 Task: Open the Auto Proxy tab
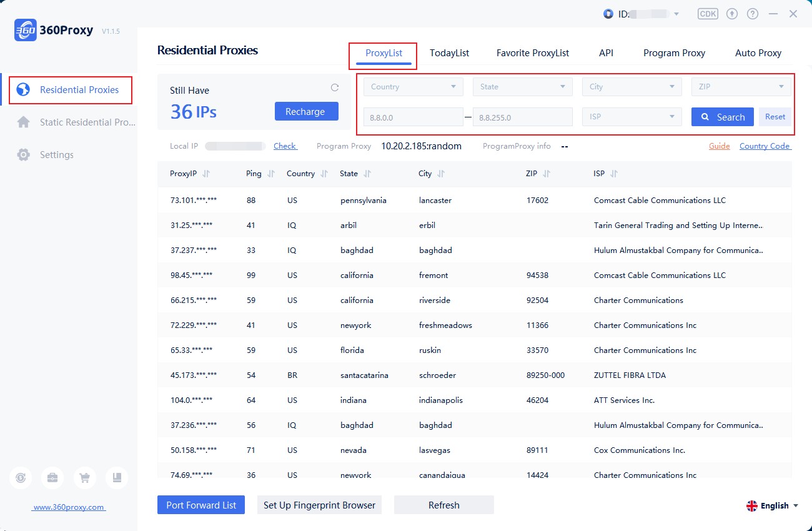click(758, 53)
